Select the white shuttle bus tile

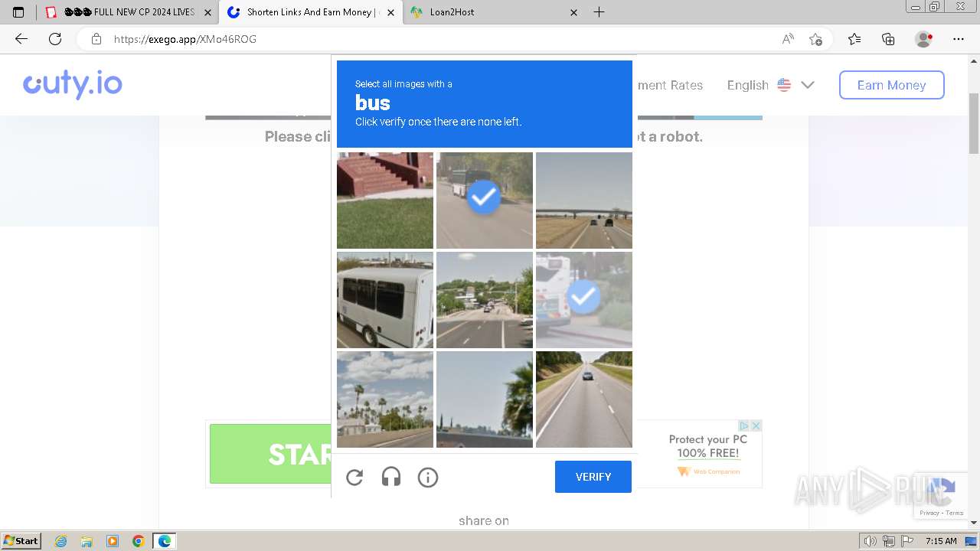click(385, 300)
